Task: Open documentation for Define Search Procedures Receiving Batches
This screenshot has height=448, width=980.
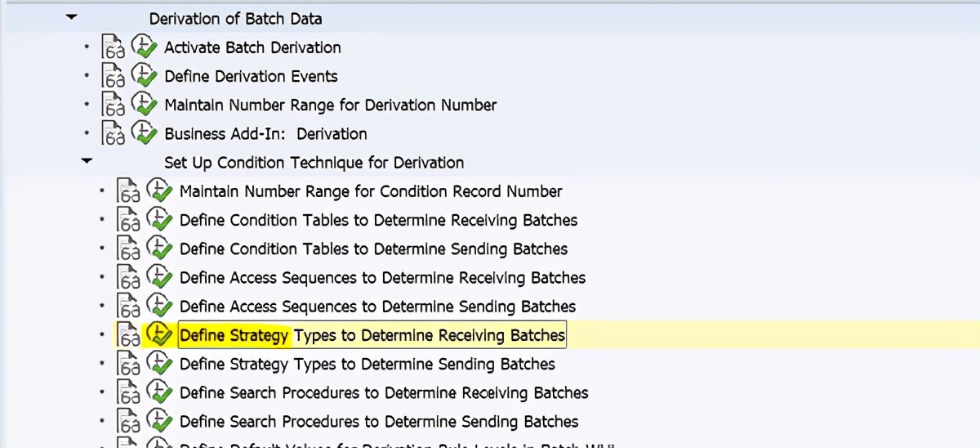Action: (x=129, y=394)
